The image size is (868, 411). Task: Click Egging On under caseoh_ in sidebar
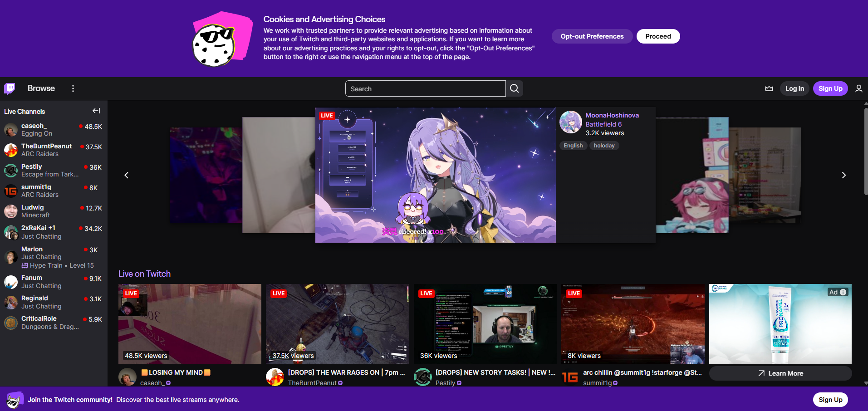37,134
